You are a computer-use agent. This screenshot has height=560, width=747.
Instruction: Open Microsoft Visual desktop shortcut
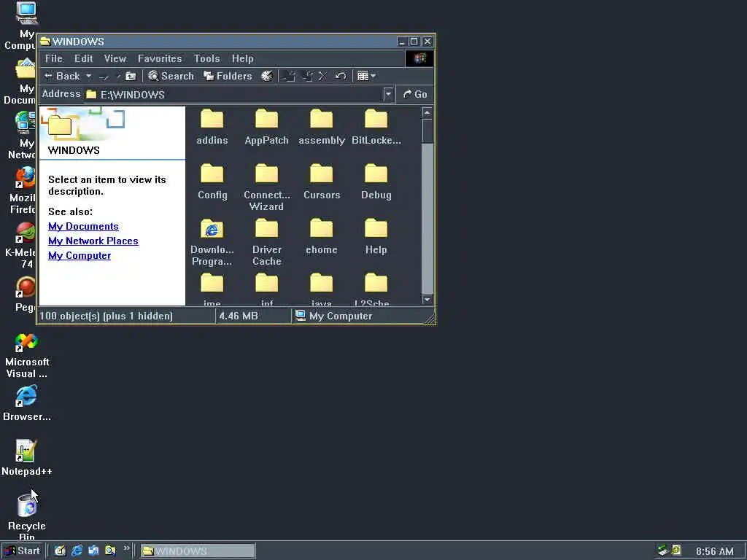point(27,356)
